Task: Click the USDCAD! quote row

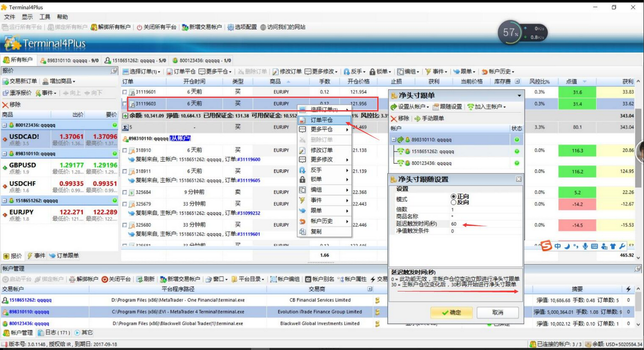Action: 60,139
